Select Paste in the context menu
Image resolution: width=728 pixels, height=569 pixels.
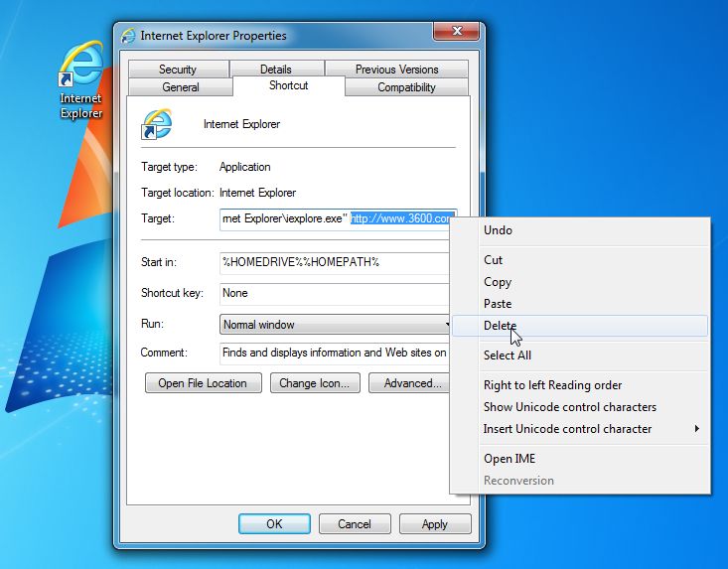pos(580,304)
